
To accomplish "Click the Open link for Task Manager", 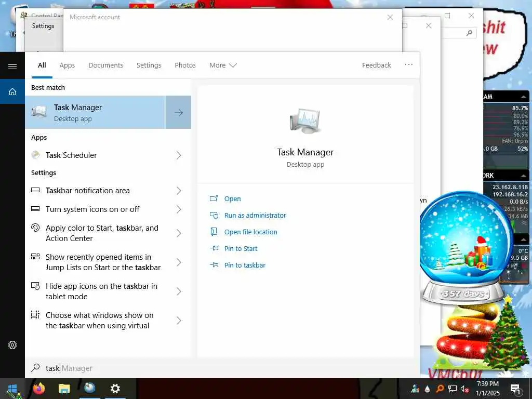I will [x=232, y=199].
